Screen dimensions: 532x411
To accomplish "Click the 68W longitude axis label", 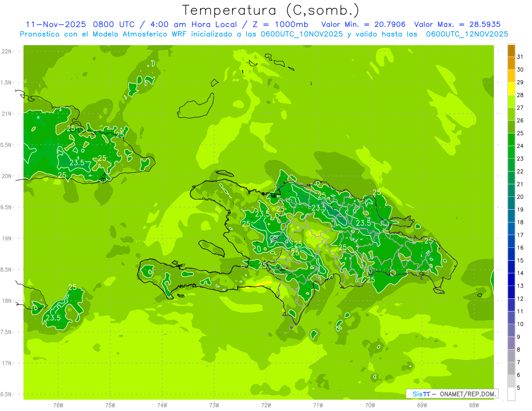I will (474, 405).
